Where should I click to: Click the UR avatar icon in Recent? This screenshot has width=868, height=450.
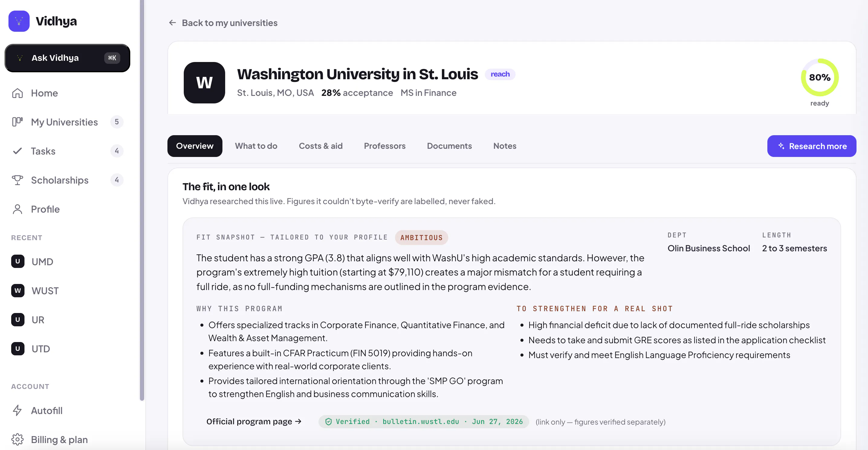tap(18, 320)
